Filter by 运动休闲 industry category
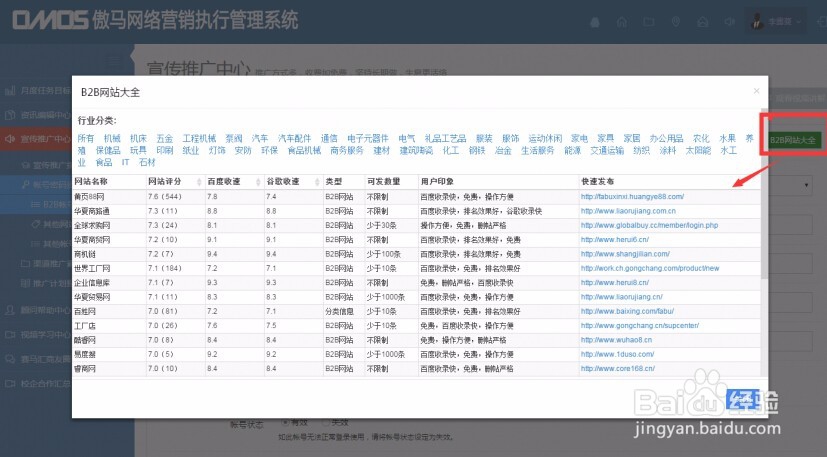Viewport: 827px width, 457px height. click(545, 138)
